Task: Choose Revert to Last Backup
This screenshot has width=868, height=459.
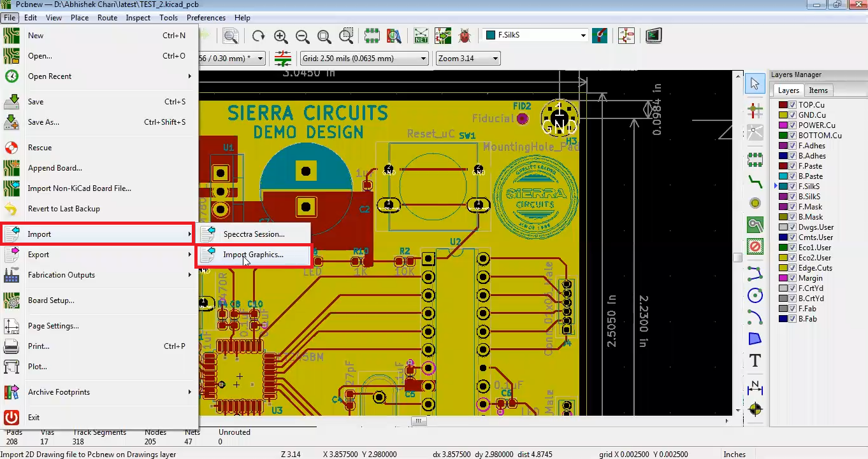Action: point(99,209)
